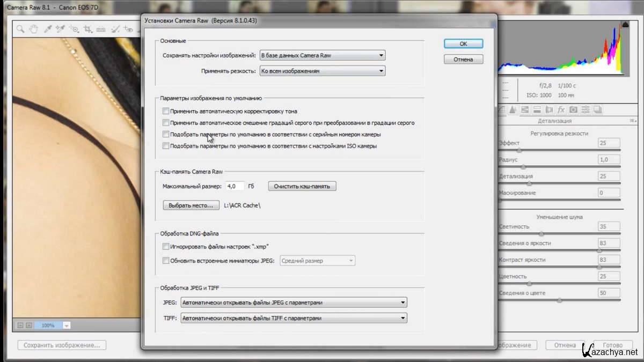Choose the Crop tool
This screenshot has height=362, width=644.
pyautogui.click(x=87, y=29)
